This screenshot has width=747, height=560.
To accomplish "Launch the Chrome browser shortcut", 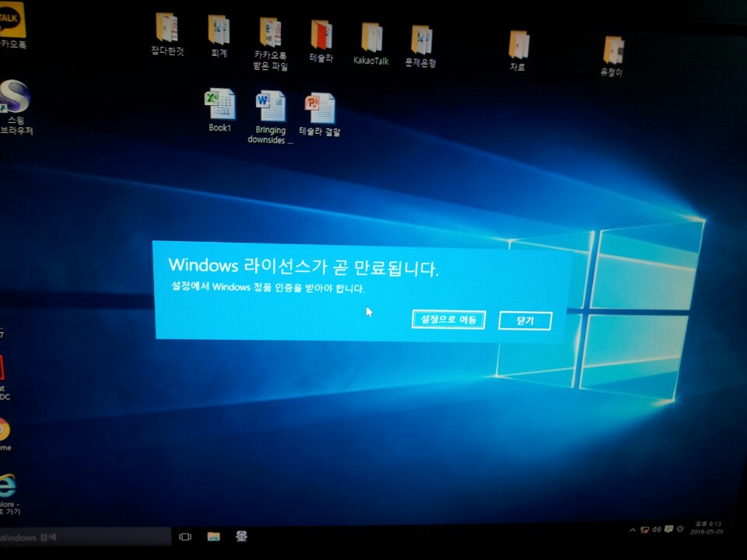I will pos(5,434).
